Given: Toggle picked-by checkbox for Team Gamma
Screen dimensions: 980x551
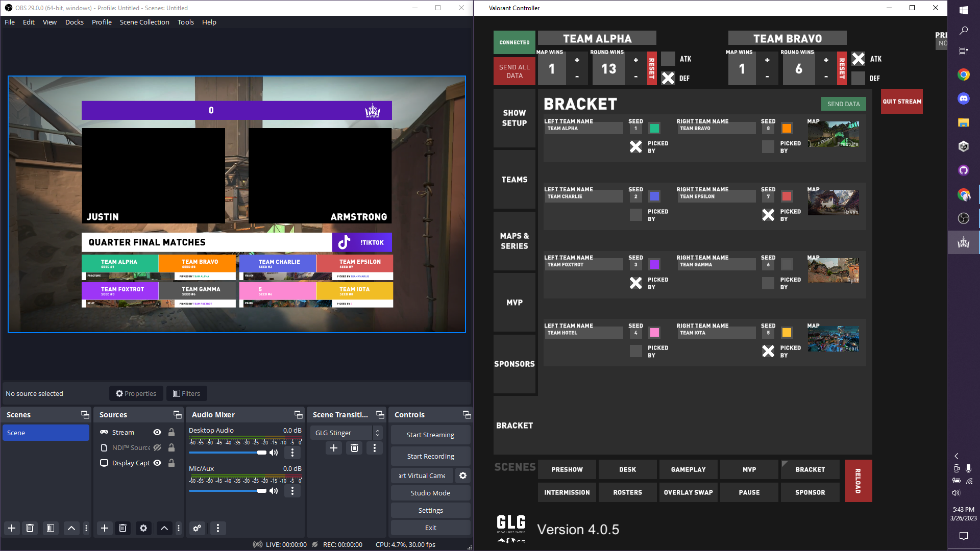Looking at the screenshot, I should (x=768, y=283).
